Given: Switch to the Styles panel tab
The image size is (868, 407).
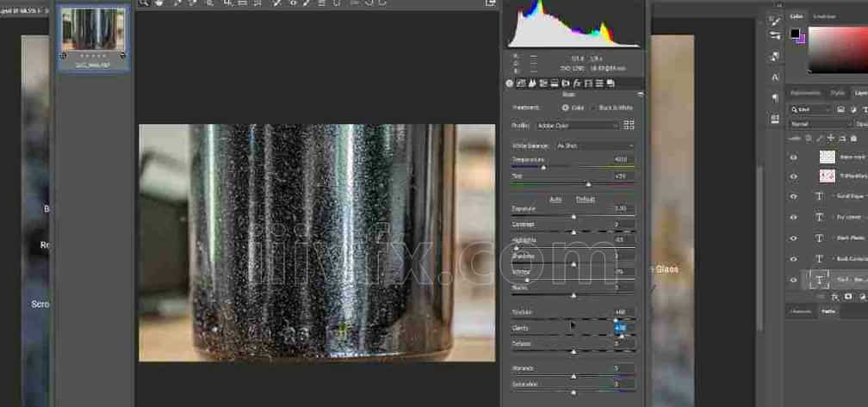Looking at the screenshot, I should point(838,93).
